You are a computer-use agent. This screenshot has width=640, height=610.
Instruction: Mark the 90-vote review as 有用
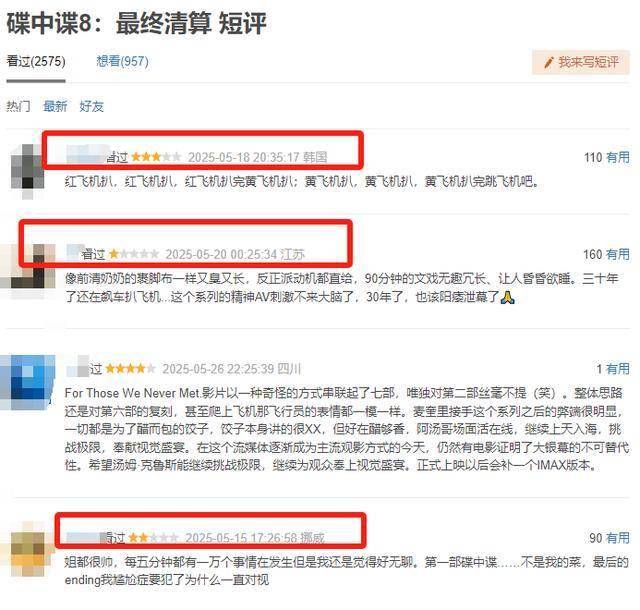pos(618,538)
